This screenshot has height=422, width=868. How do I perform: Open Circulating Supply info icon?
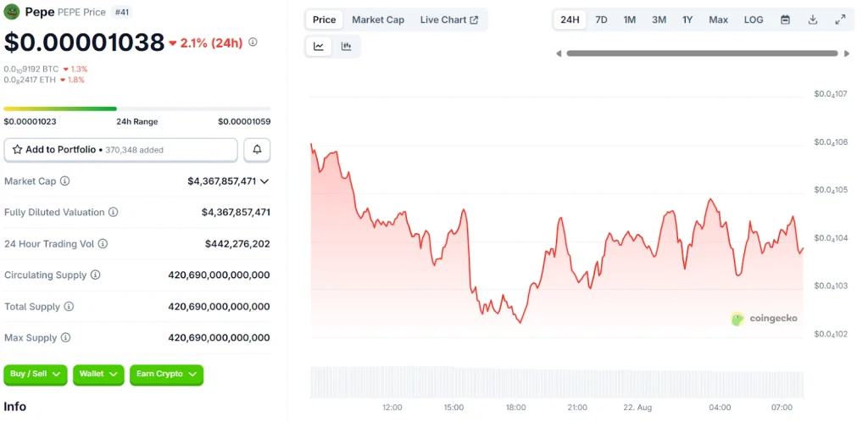click(95, 275)
